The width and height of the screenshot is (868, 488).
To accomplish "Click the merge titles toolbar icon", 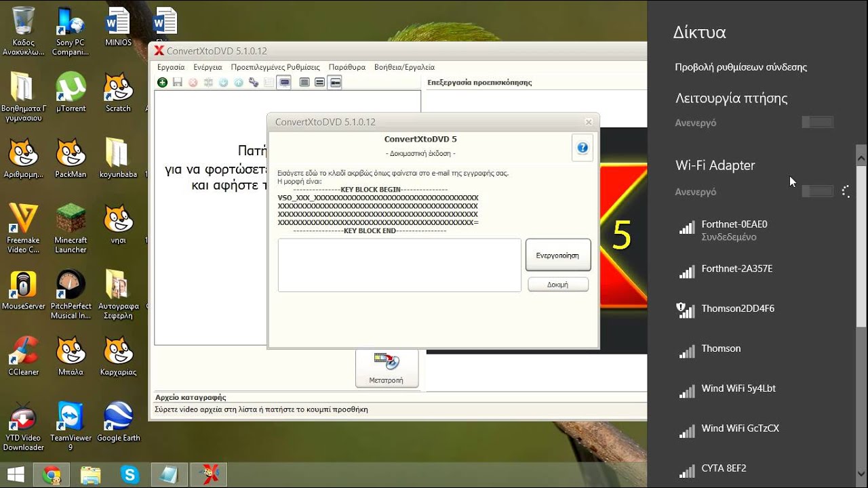I will click(208, 83).
